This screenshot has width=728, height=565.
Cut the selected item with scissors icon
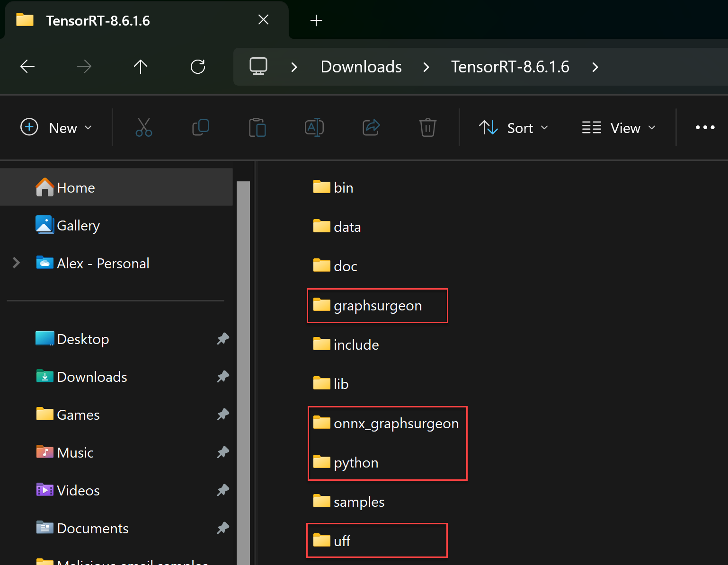[144, 127]
